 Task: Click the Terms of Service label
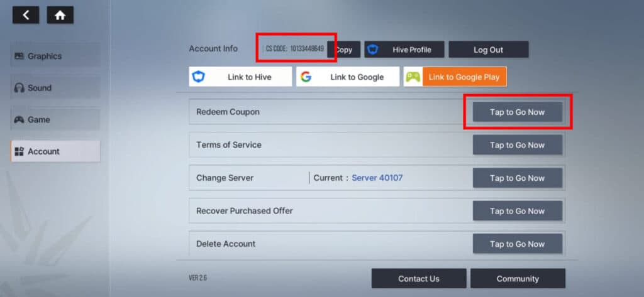pyautogui.click(x=228, y=145)
